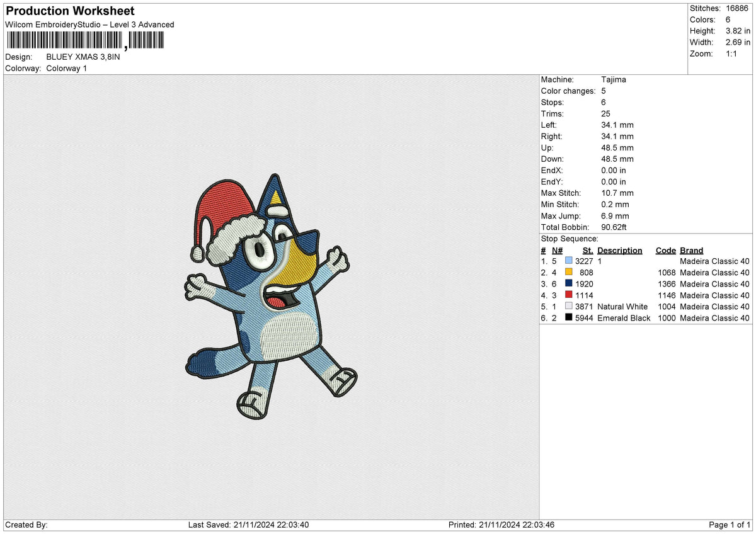Click the 'Natural White' description
This screenshot has width=756, height=534.
[x=622, y=307]
